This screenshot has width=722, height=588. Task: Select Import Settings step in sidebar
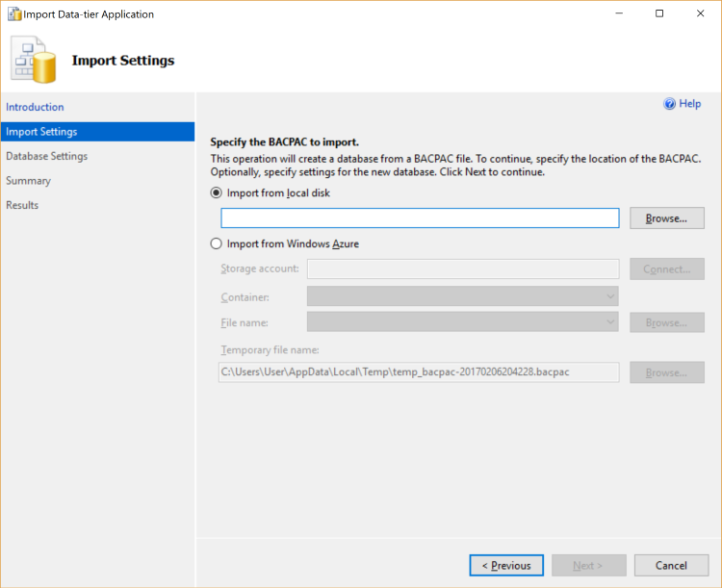pyautogui.click(x=41, y=132)
